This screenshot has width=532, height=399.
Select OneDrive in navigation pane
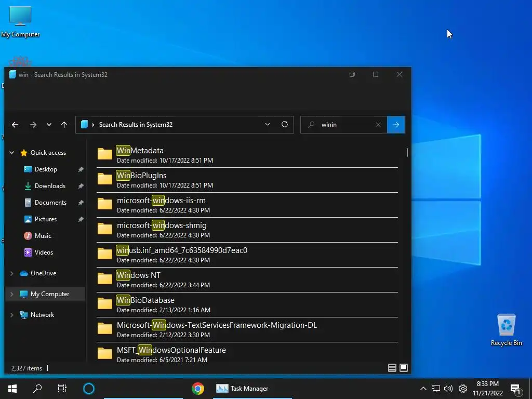[x=43, y=273]
